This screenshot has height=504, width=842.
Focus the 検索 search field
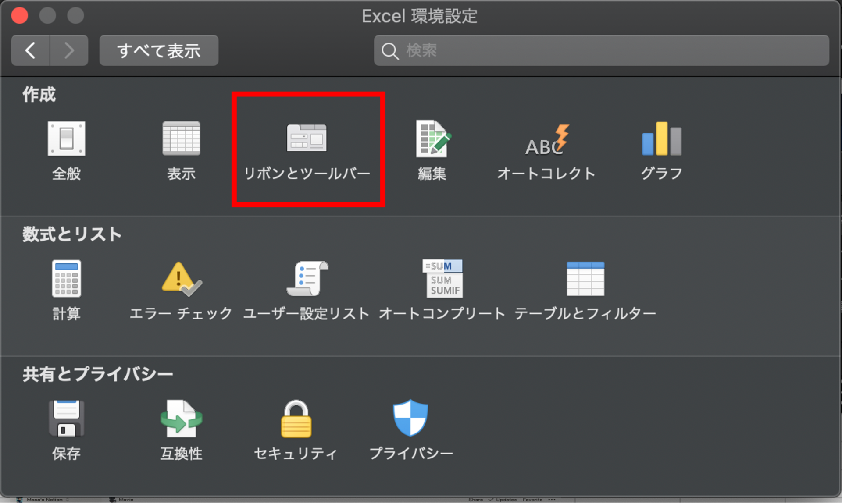click(601, 50)
